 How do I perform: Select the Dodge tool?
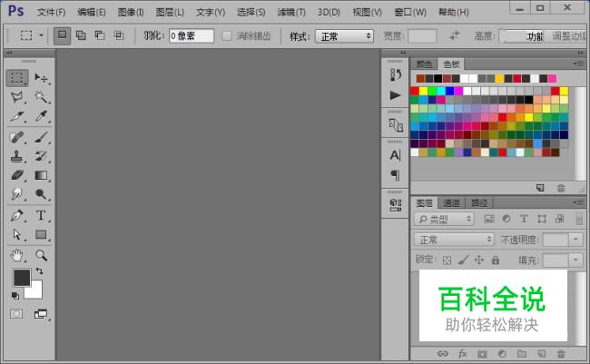coord(41,194)
